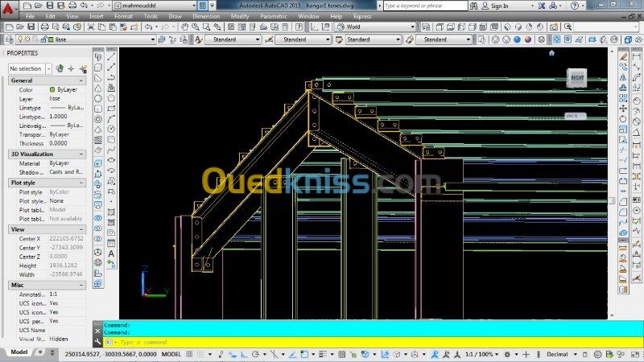Click the Zoom Realtime magnifier icon
The height and width of the screenshot is (362, 644).
point(196,27)
